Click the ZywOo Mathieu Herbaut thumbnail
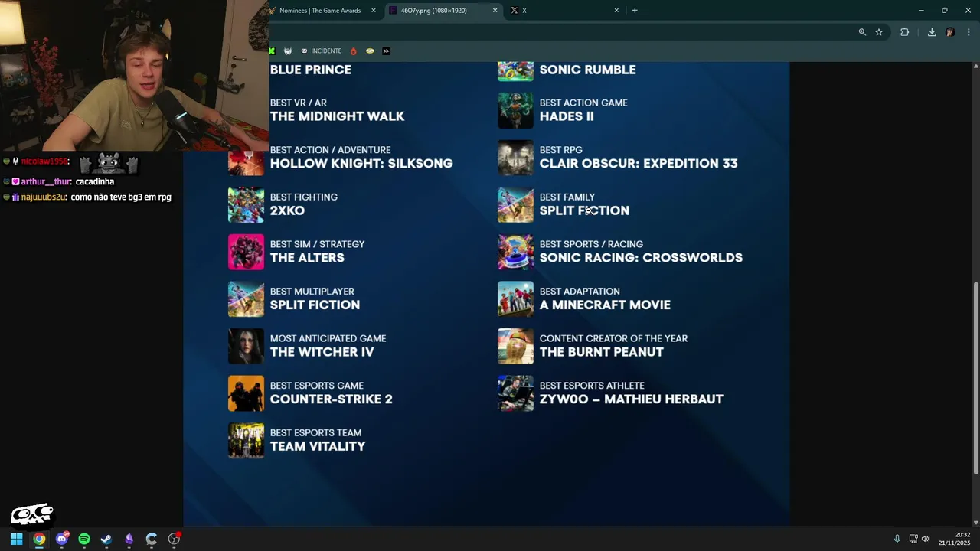Screen dimensions: 980x551 [x=515, y=393]
